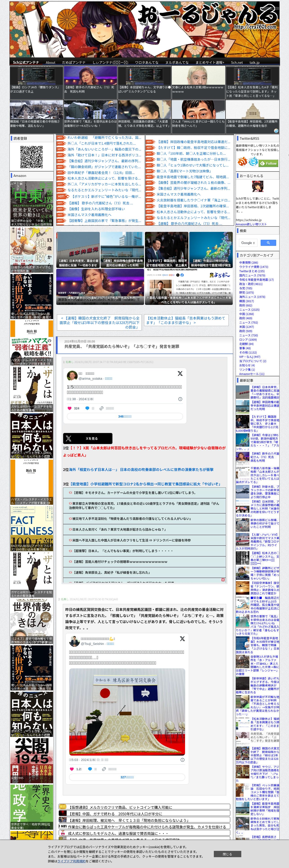Close the cookie notice with 閉じる
The height and width of the screenshot is (868, 289).
click(227, 854)
